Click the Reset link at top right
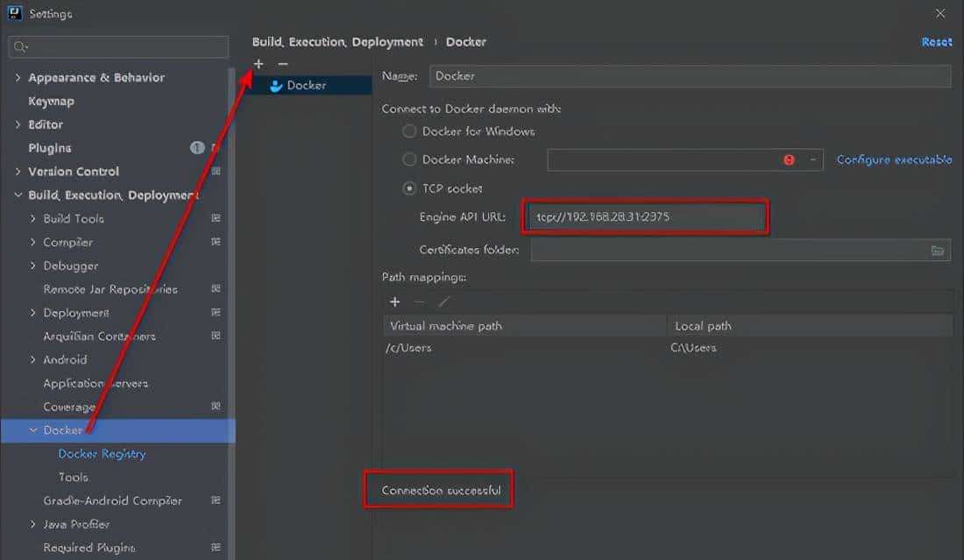Image resolution: width=964 pixels, height=560 pixels. pos(937,41)
